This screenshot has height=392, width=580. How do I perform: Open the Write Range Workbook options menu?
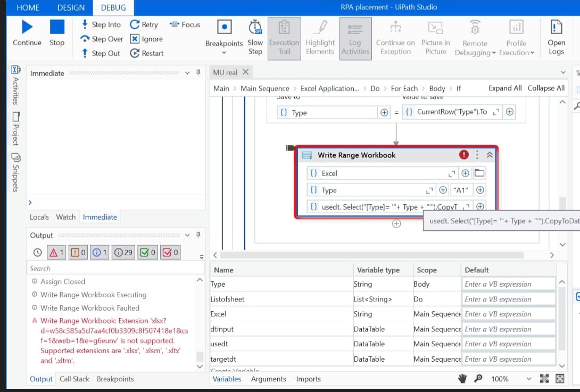(477, 155)
